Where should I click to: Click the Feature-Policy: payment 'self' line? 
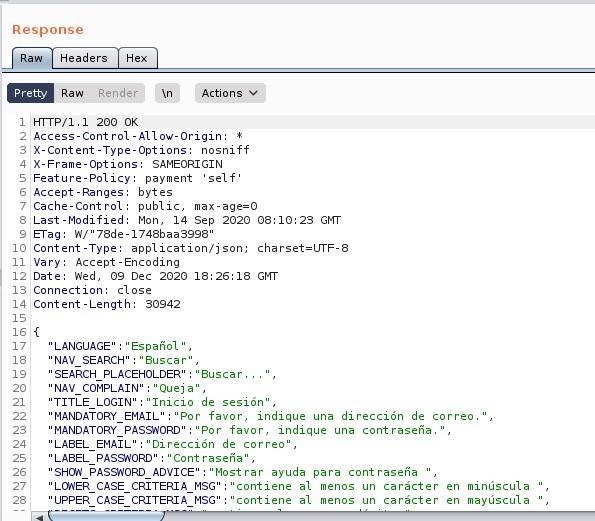click(137, 178)
